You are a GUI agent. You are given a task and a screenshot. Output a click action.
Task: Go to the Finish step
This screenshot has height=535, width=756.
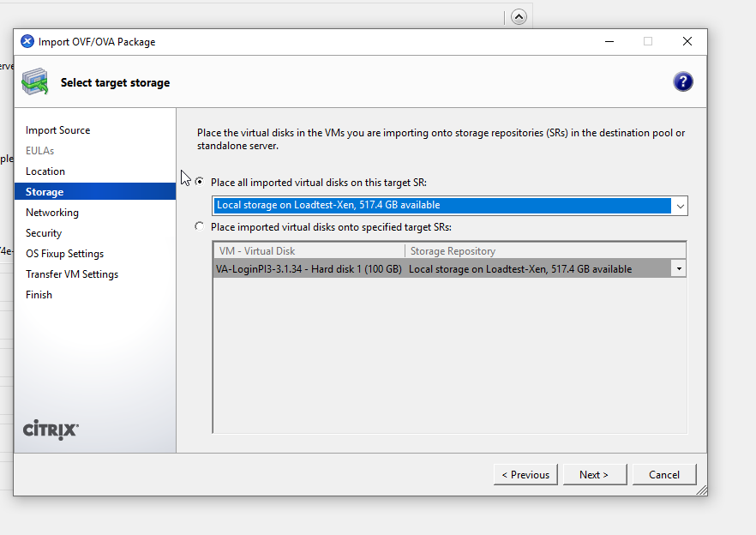(x=39, y=295)
